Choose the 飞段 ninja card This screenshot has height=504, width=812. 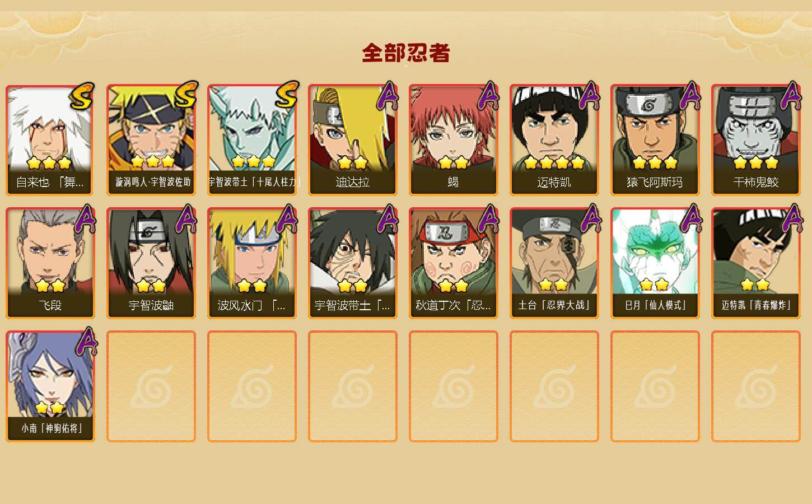(x=50, y=263)
